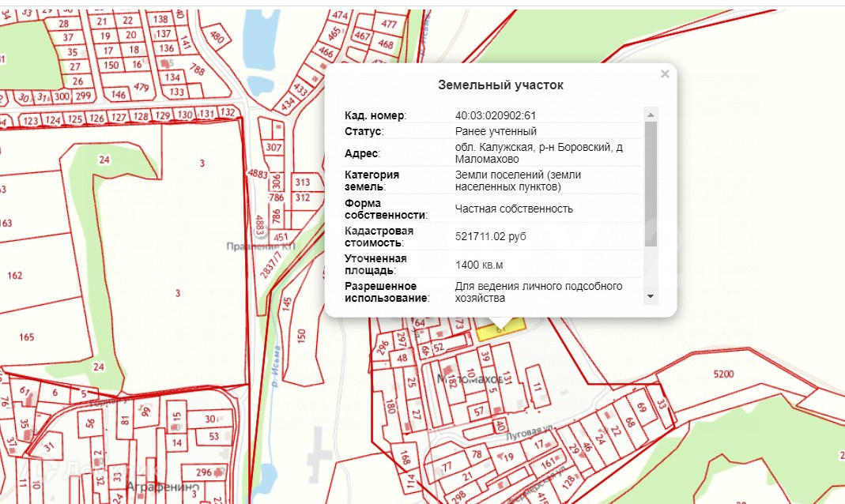
Task: Select map parcel number 168
Action: click(x=406, y=457)
